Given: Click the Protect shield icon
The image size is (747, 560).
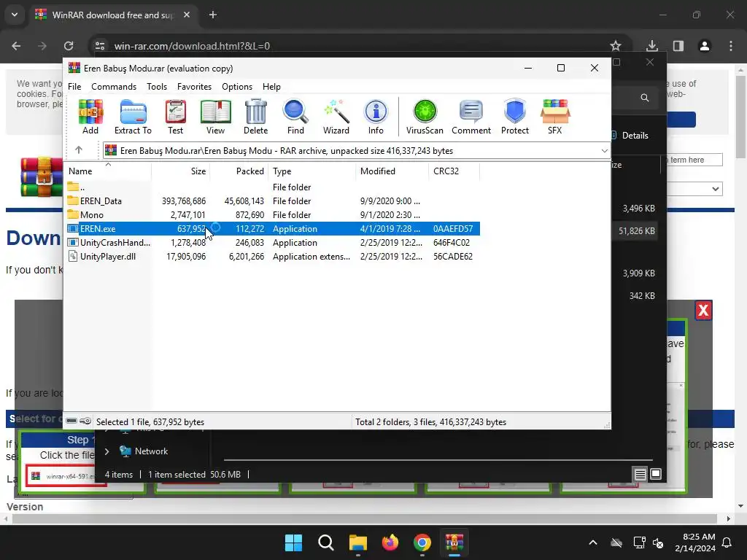Looking at the screenshot, I should [x=515, y=117].
